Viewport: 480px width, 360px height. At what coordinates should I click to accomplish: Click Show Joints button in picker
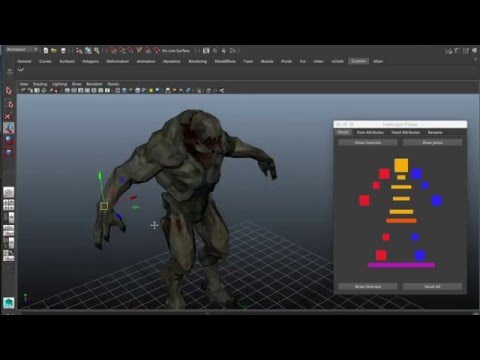[433, 142]
